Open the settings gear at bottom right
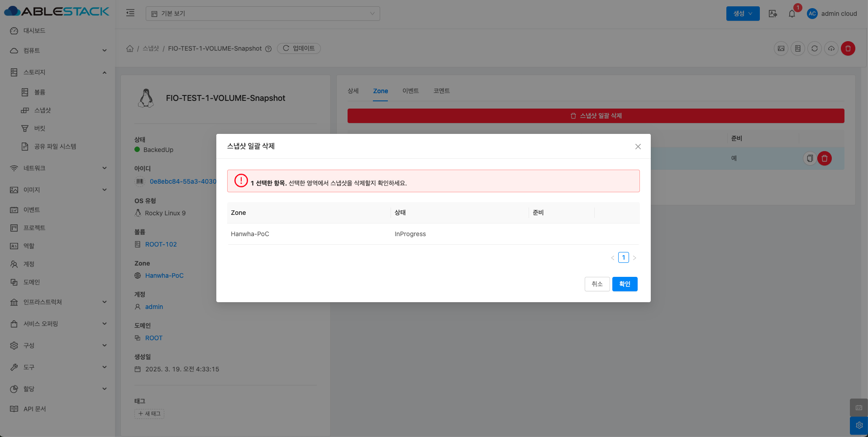Screen dimensions: 868x437 point(858,425)
